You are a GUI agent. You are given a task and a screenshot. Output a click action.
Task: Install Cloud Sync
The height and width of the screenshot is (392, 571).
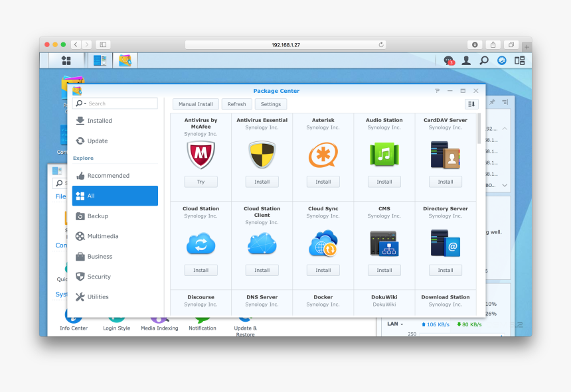[323, 270]
